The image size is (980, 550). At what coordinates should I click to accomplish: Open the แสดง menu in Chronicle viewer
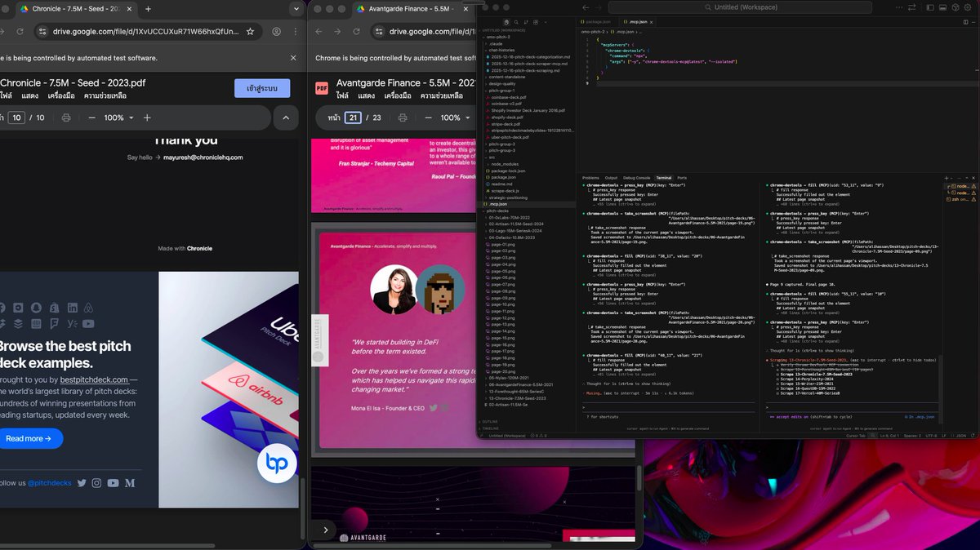pos(30,96)
